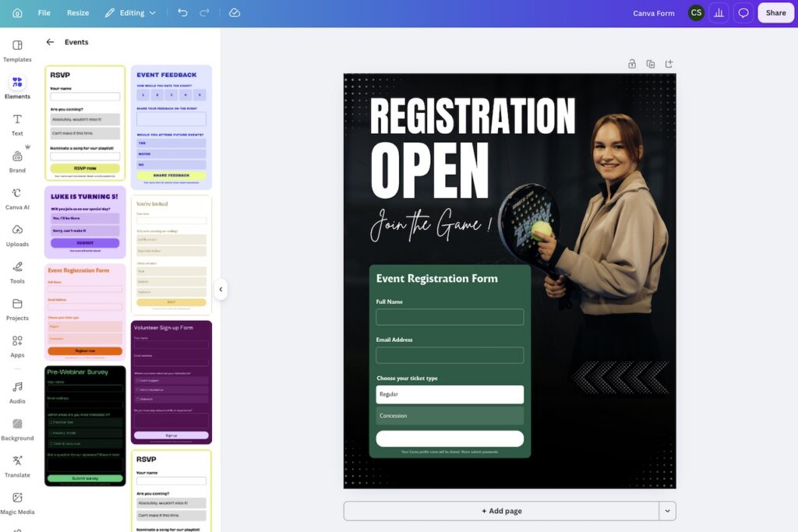
Task: Open the Uploads panel
Action: [17, 236]
